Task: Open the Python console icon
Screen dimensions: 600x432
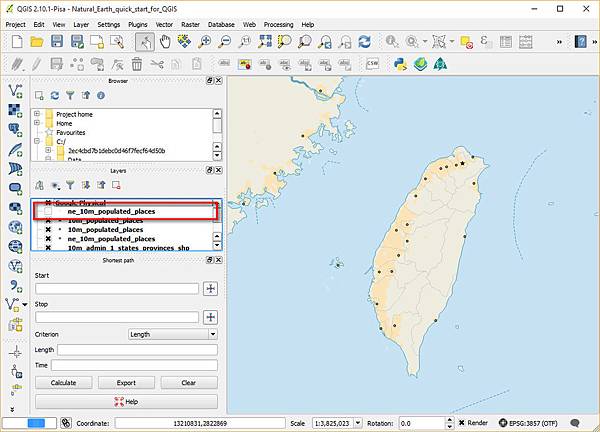Action: click(398, 64)
